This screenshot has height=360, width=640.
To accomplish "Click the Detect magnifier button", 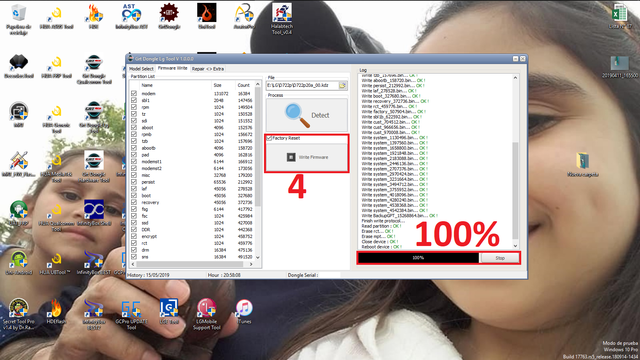I will (307, 115).
